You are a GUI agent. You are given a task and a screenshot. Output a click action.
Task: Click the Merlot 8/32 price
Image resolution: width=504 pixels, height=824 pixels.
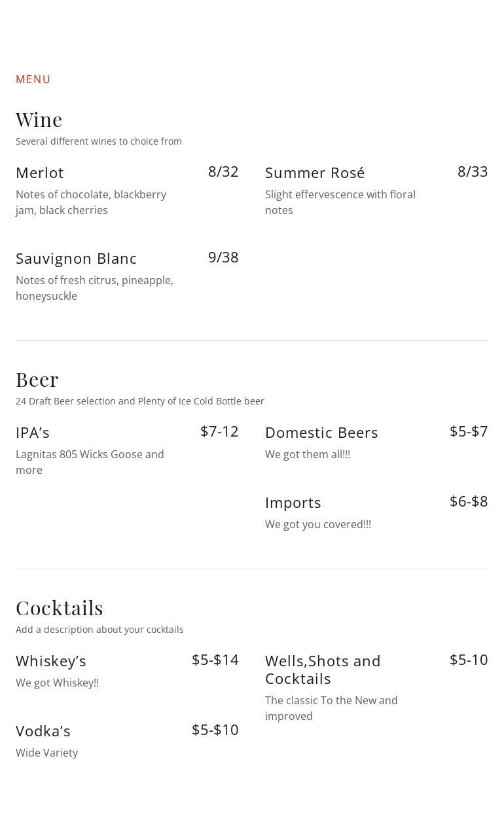coord(223,171)
